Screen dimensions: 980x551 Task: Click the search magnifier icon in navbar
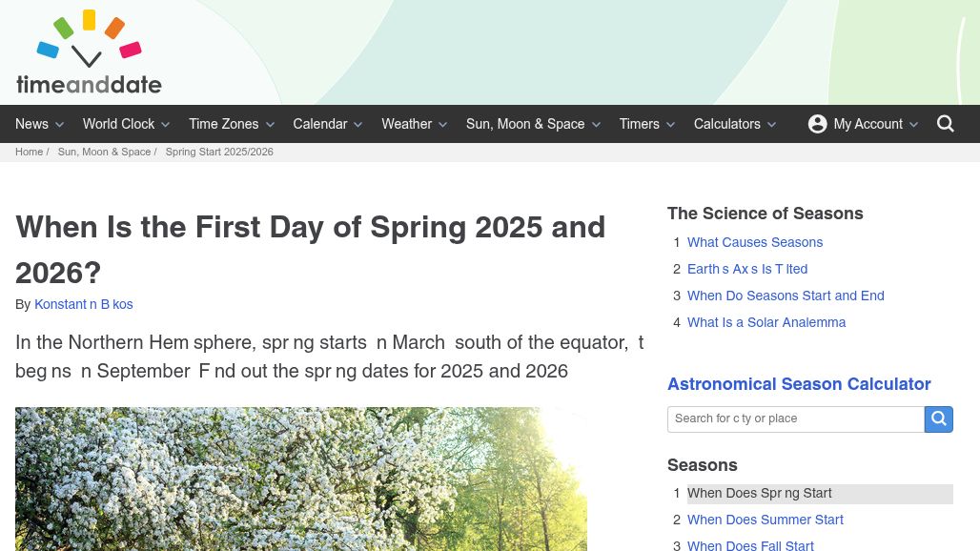click(945, 124)
